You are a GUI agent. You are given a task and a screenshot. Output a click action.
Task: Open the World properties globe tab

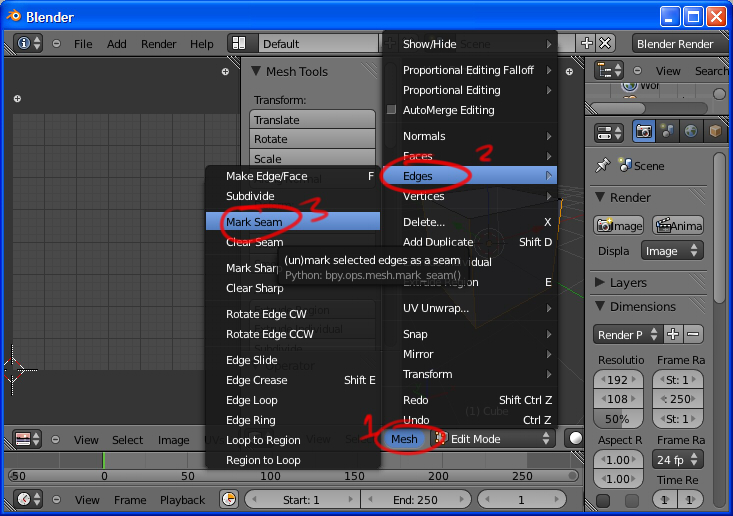[691, 132]
